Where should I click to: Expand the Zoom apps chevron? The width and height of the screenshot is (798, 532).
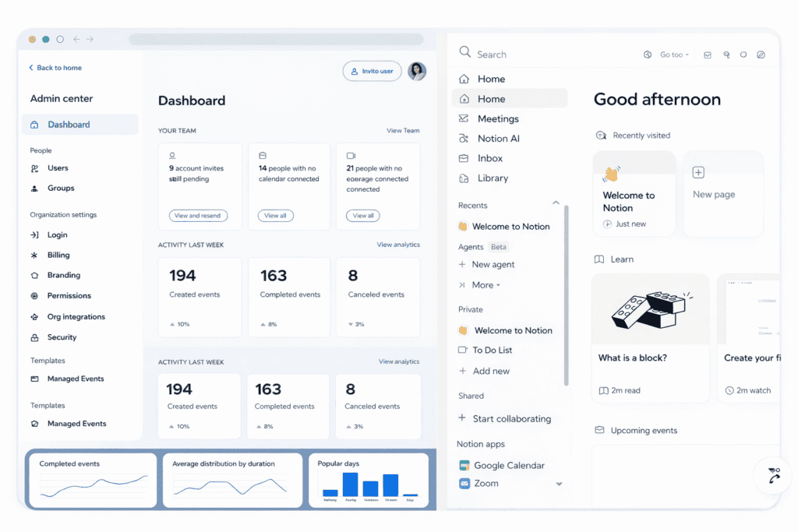click(x=560, y=483)
